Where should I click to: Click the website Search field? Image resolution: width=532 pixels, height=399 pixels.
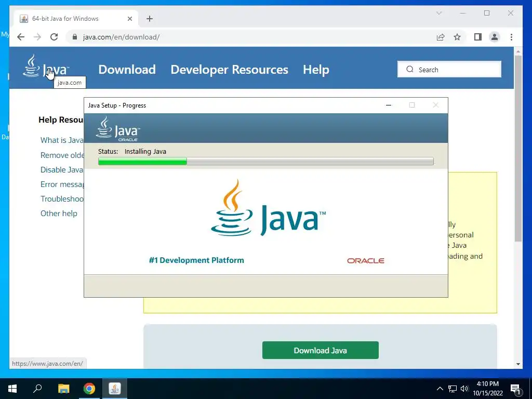click(449, 69)
